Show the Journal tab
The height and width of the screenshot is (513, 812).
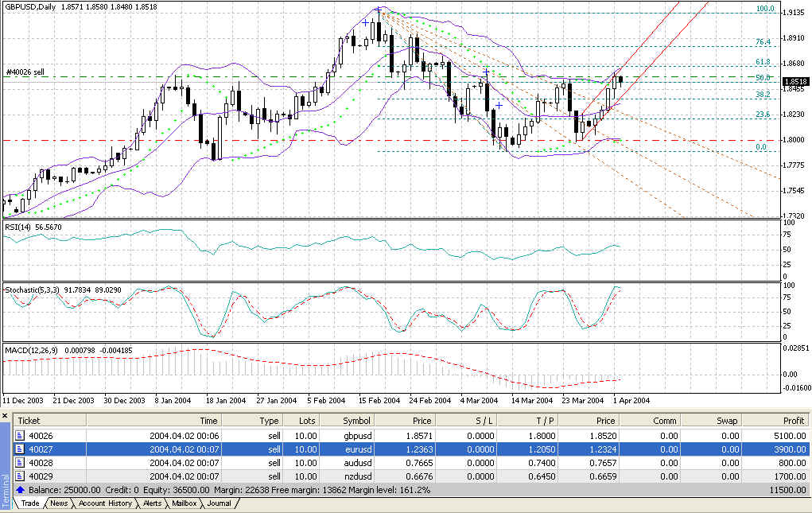pyautogui.click(x=219, y=503)
